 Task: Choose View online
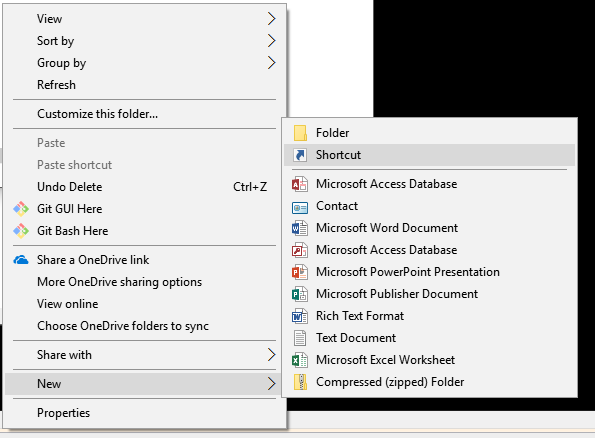pos(145,304)
